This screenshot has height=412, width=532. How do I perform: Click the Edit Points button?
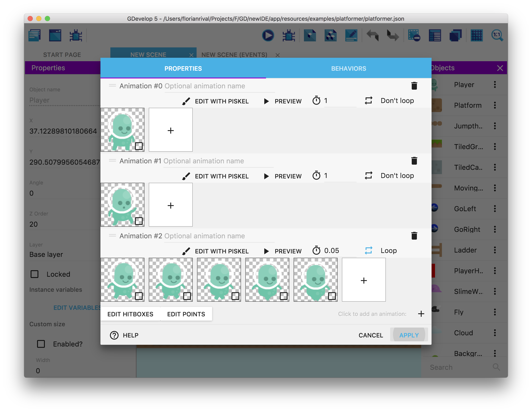(186, 314)
